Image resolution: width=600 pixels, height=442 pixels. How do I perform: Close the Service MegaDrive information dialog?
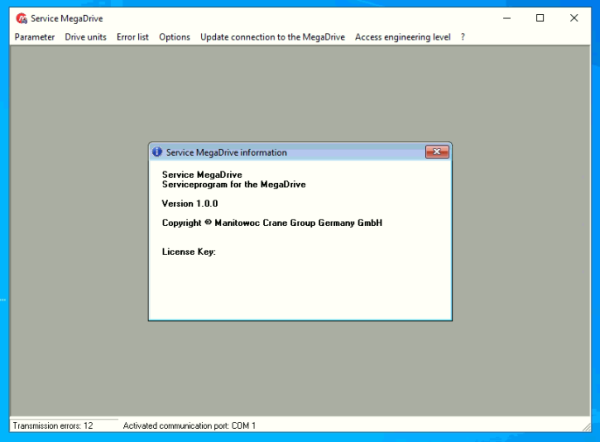point(437,152)
